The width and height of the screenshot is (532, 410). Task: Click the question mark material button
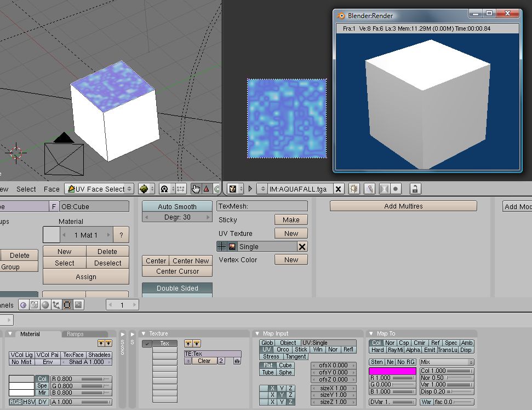tap(121, 235)
